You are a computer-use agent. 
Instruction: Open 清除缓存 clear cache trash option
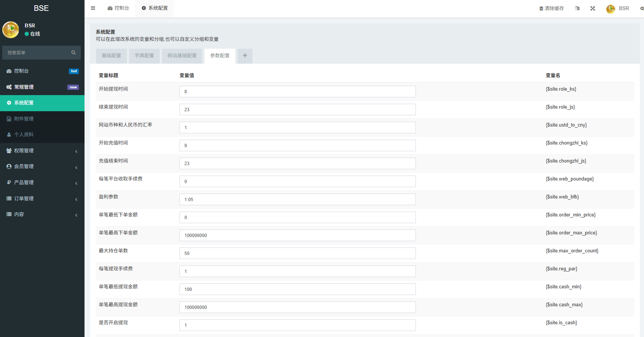coord(551,9)
